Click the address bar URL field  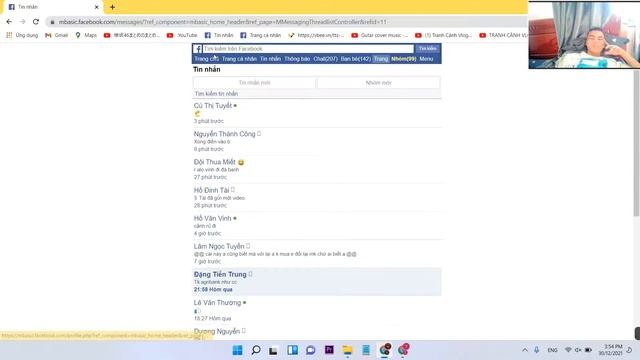[286, 22]
